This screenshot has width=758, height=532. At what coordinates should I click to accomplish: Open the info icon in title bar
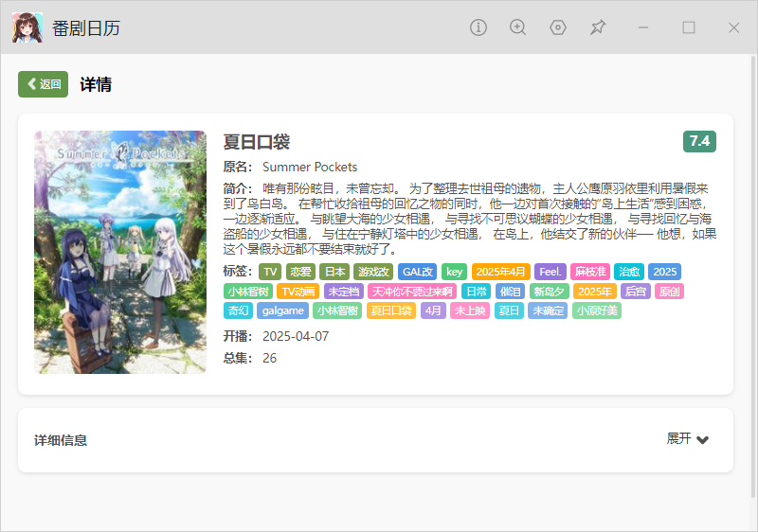[478, 27]
